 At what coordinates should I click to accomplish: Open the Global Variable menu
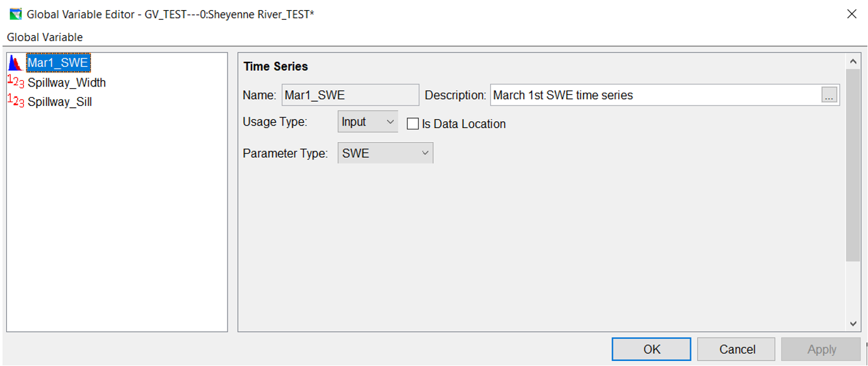(x=45, y=37)
